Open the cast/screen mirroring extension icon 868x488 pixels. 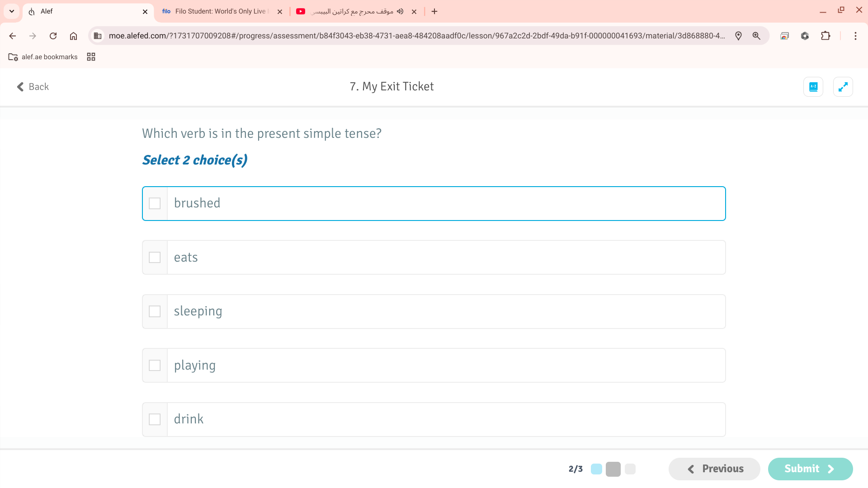784,36
